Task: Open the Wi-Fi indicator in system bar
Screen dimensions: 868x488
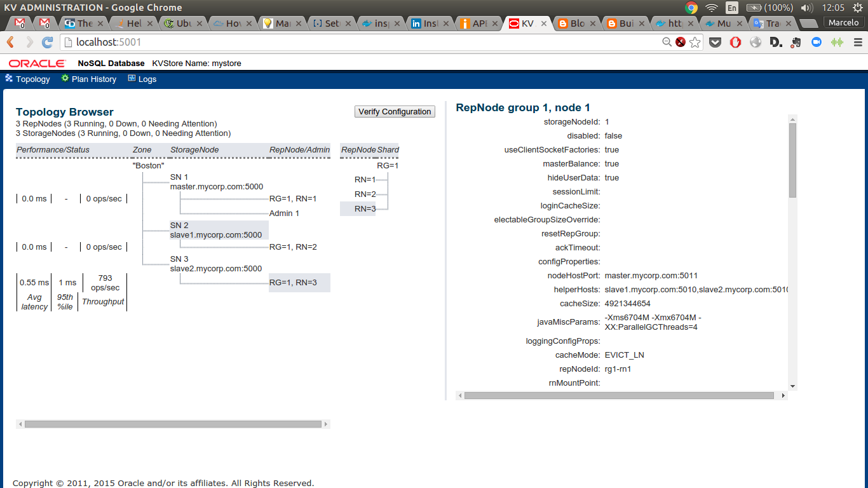Action: point(712,8)
